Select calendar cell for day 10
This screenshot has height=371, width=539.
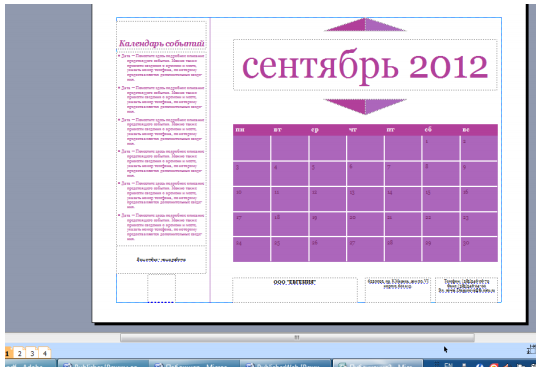(252, 199)
